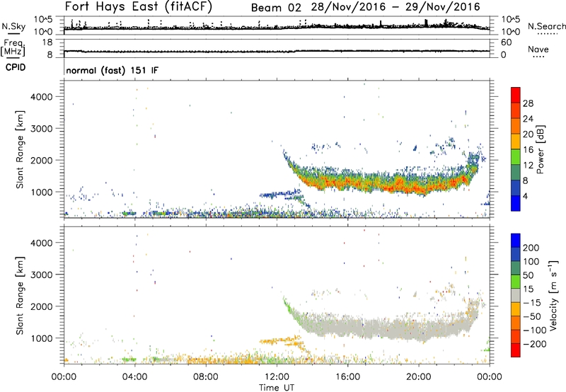Click the Velocity [m s⁻¹] color bar
Image resolution: width=566 pixels, height=392 pixels.
click(x=516, y=295)
